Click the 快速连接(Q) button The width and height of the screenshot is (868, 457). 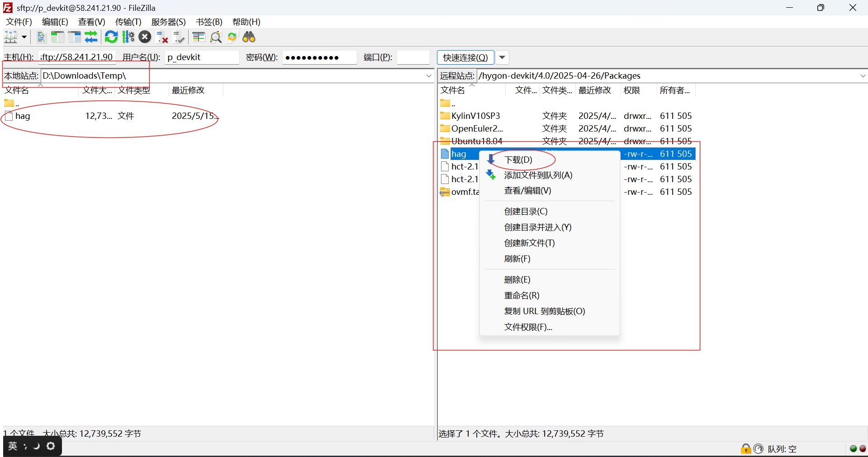465,57
